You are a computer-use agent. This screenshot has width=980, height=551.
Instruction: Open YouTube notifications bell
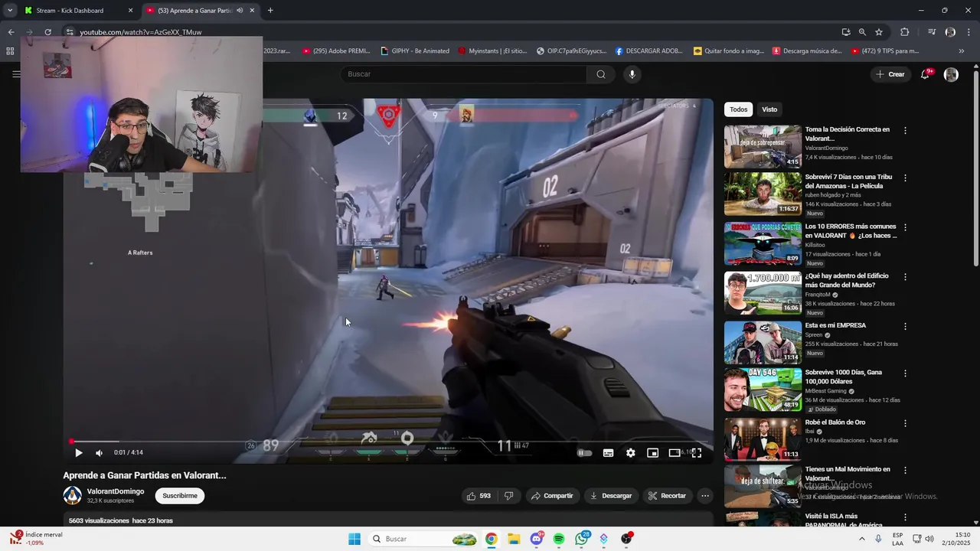pos(925,74)
